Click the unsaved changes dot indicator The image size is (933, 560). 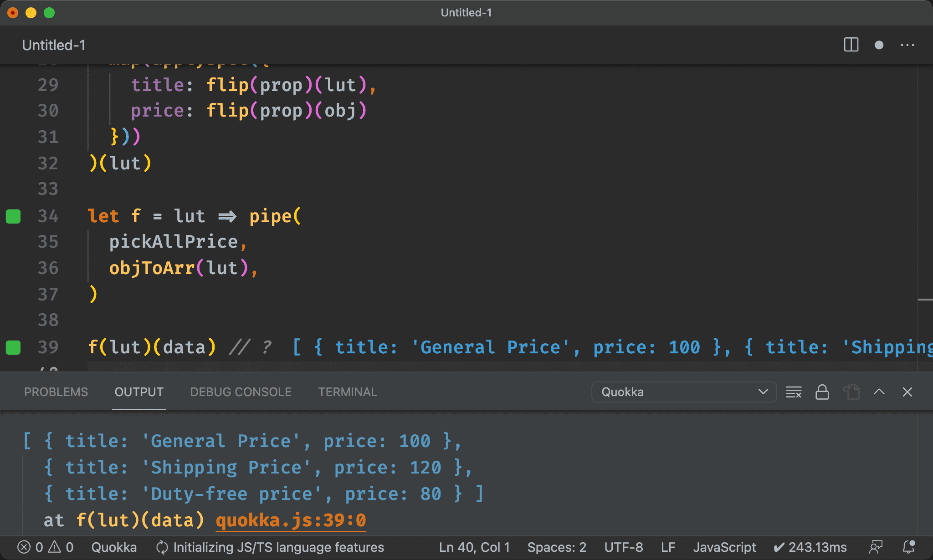tap(879, 45)
